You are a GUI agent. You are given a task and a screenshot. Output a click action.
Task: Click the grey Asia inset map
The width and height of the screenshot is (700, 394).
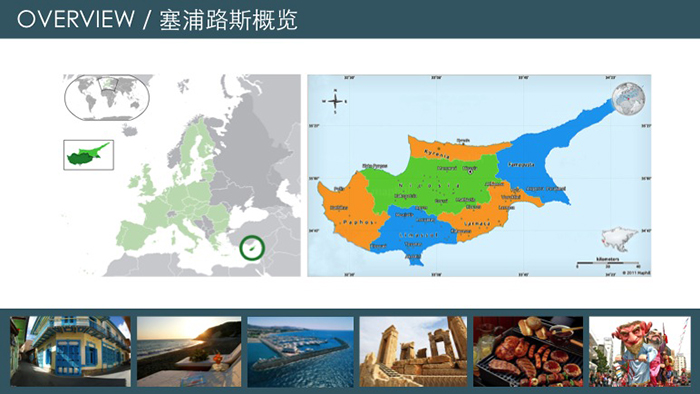[620, 240]
